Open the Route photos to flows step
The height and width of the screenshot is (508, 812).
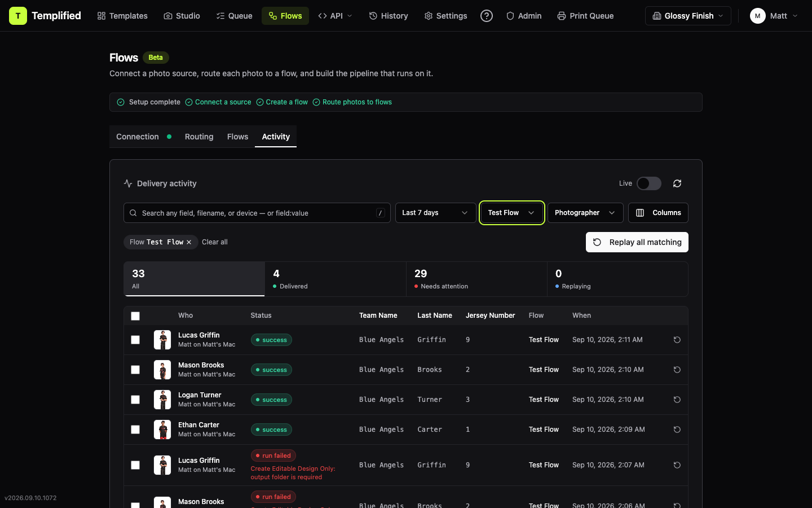click(x=352, y=102)
